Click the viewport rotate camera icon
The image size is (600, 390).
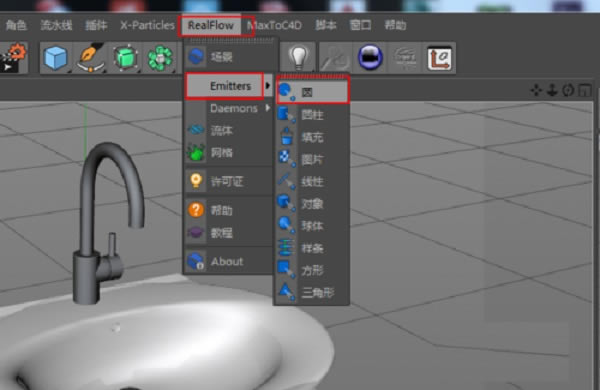coord(568,91)
